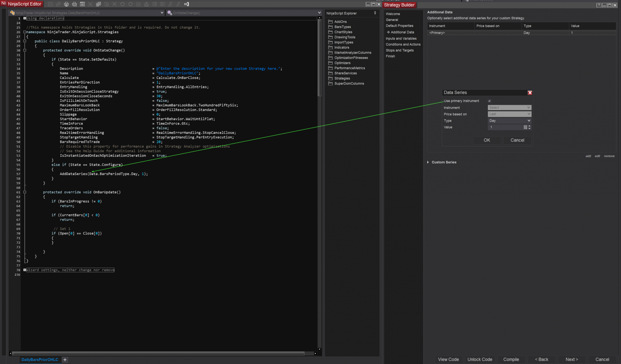Open the Value calculator icon in Data Series
The image size is (621, 364).
point(525,127)
